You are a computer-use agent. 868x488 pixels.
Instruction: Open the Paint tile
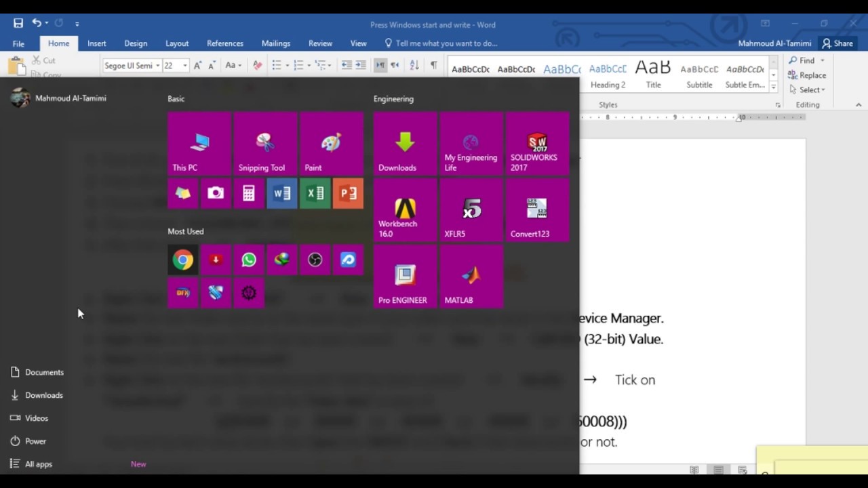[x=332, y=143]
